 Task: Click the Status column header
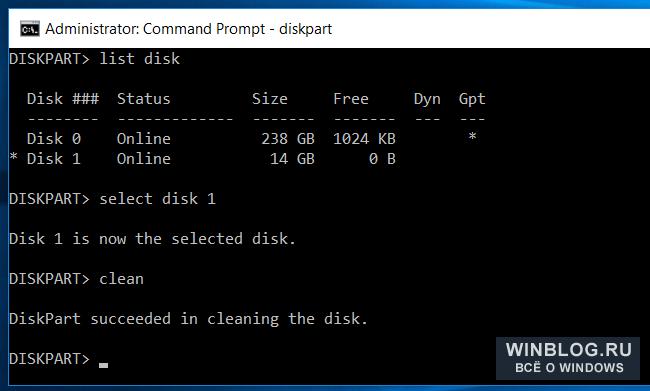[x=143, y=99]
